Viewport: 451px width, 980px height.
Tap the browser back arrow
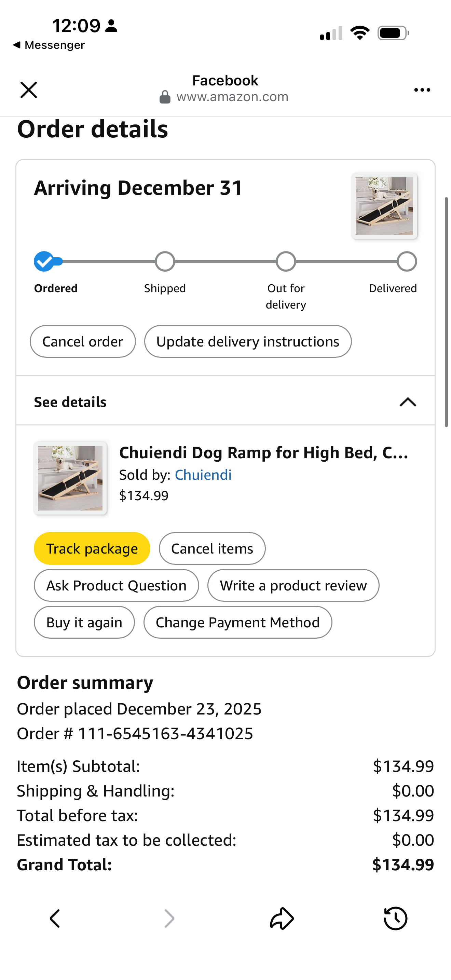[55, 918]
